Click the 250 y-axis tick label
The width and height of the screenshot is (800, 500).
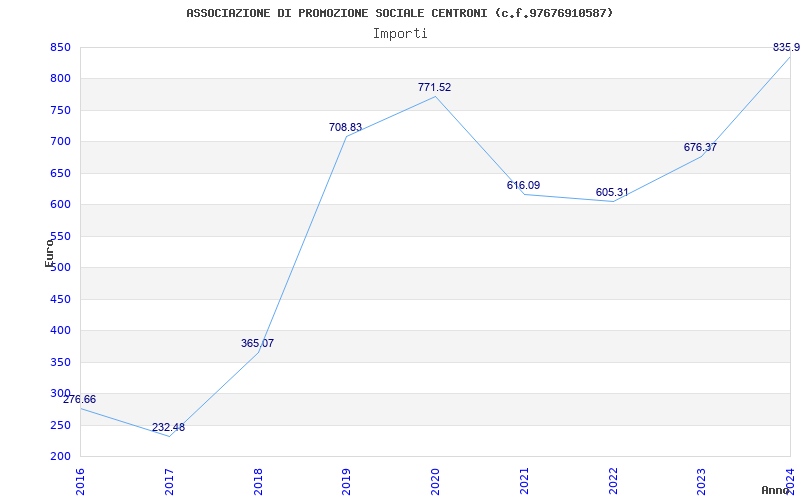60,425
